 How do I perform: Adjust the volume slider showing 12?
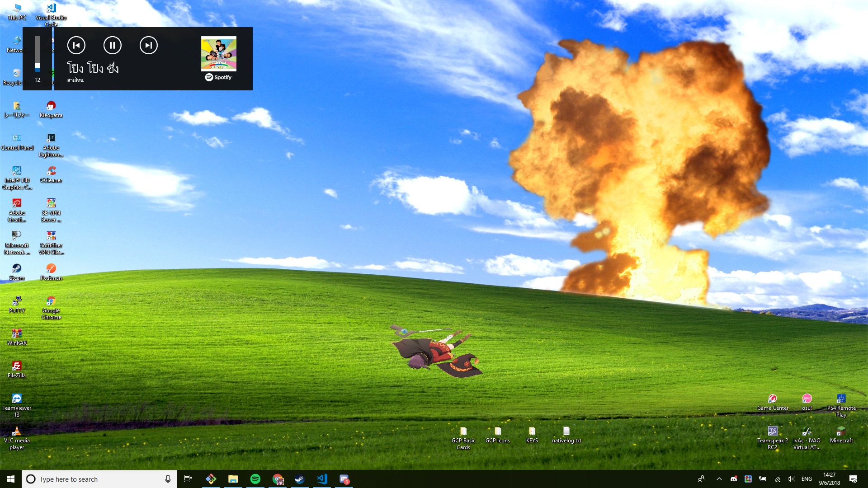38,54
